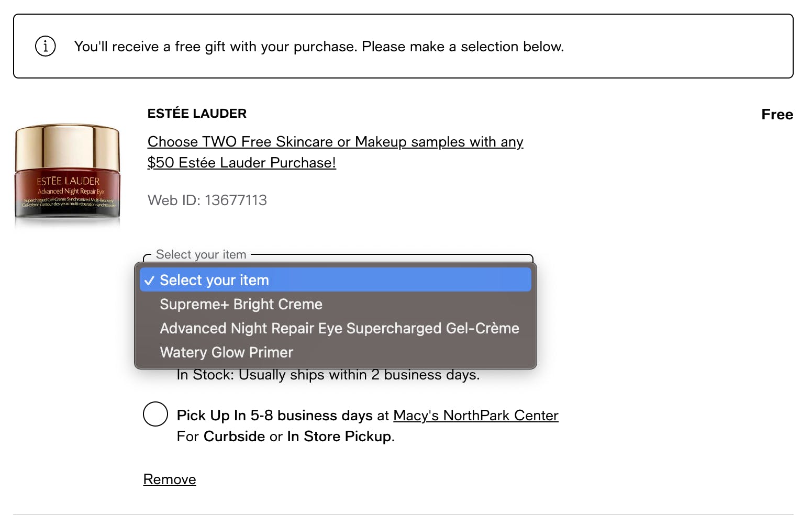
Task: Click the checkmark beside Select your item
Action: pos(149,281)
